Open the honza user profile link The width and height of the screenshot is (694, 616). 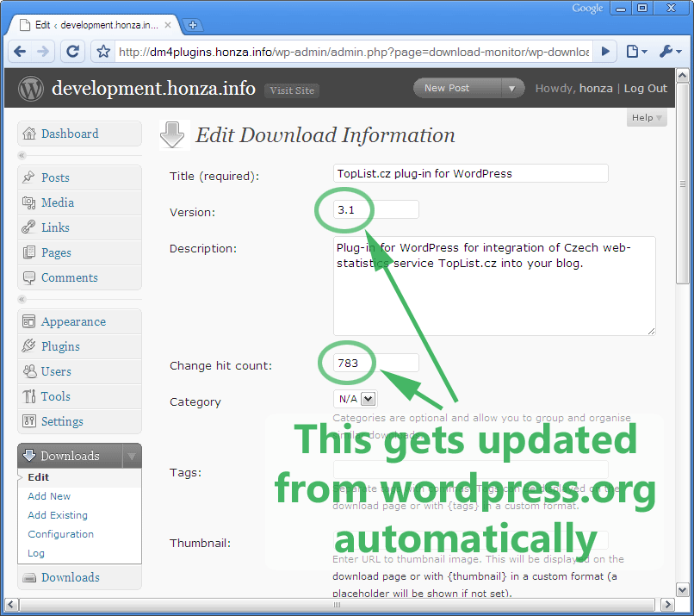[596, 88]
